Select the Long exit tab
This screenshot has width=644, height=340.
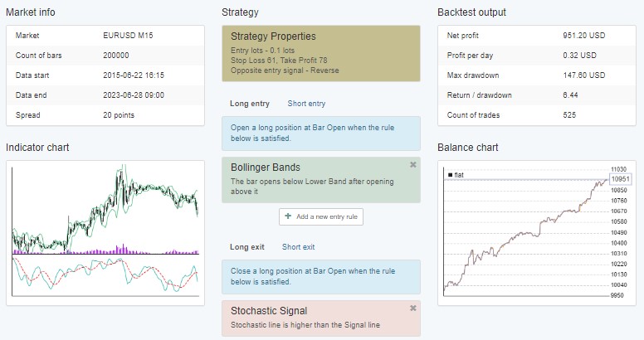(x=247, y=247)
